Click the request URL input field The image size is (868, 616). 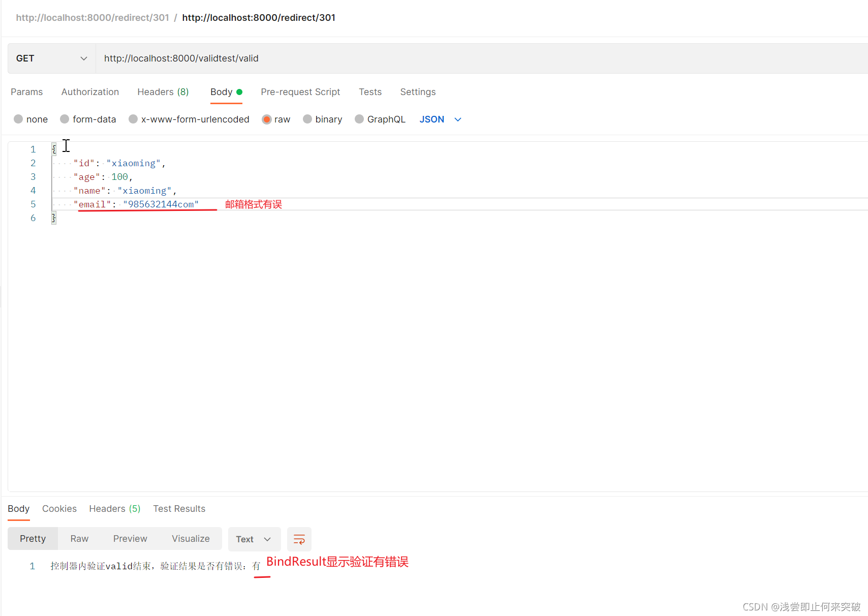482,58
